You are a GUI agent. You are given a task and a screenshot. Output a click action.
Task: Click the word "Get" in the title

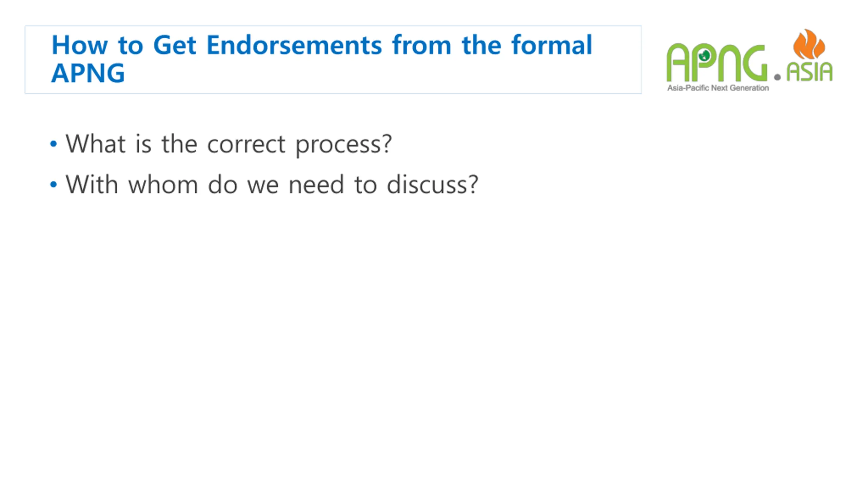[x=175, y=45]
